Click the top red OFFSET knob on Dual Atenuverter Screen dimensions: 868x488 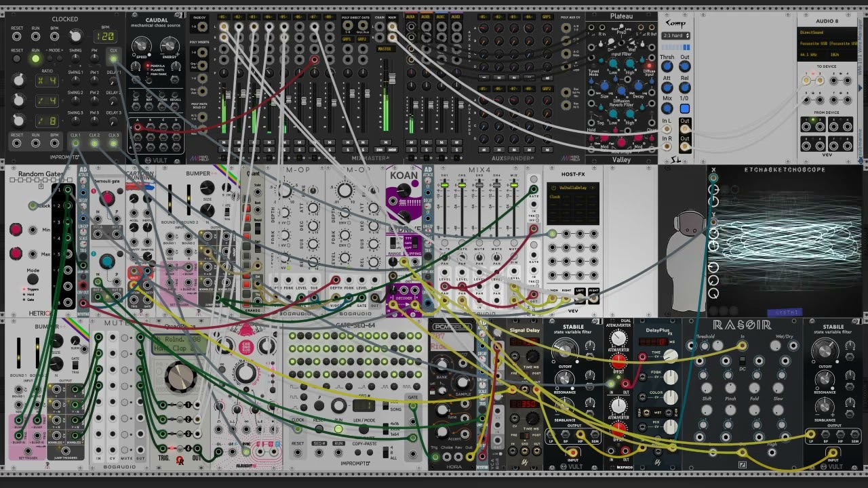coord(618,363)
